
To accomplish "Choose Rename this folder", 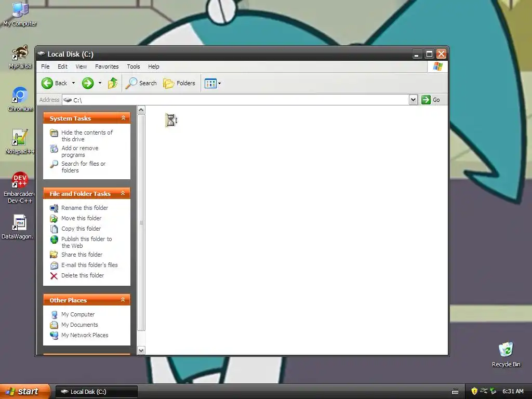I will click(x=85, y=208).
